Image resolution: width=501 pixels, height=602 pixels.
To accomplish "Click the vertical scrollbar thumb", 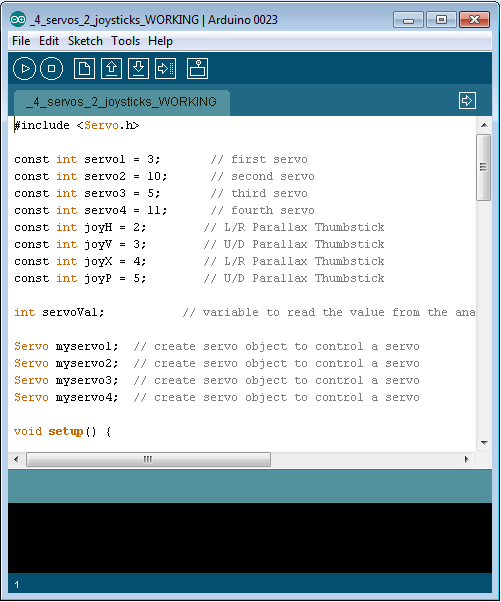I will tap(483, 167).
